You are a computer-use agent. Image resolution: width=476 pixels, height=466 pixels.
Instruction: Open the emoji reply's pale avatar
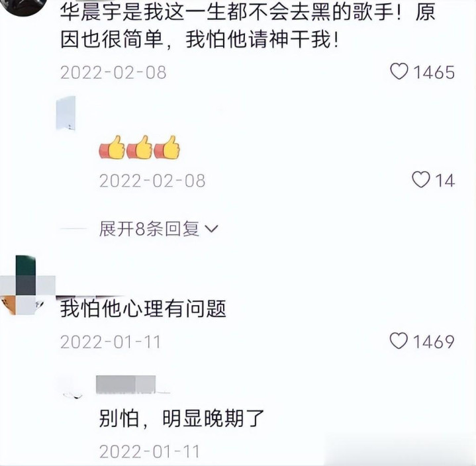[x=66, y=113]
